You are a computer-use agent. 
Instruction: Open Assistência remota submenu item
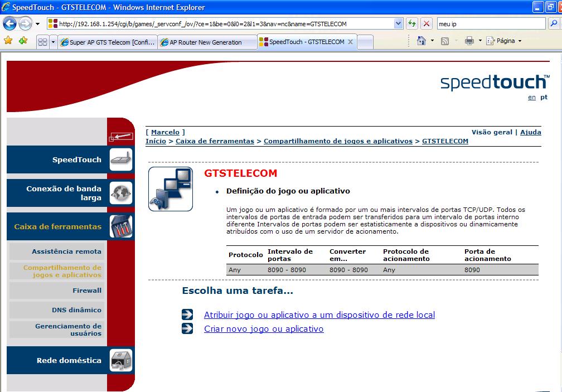[57, 251]
